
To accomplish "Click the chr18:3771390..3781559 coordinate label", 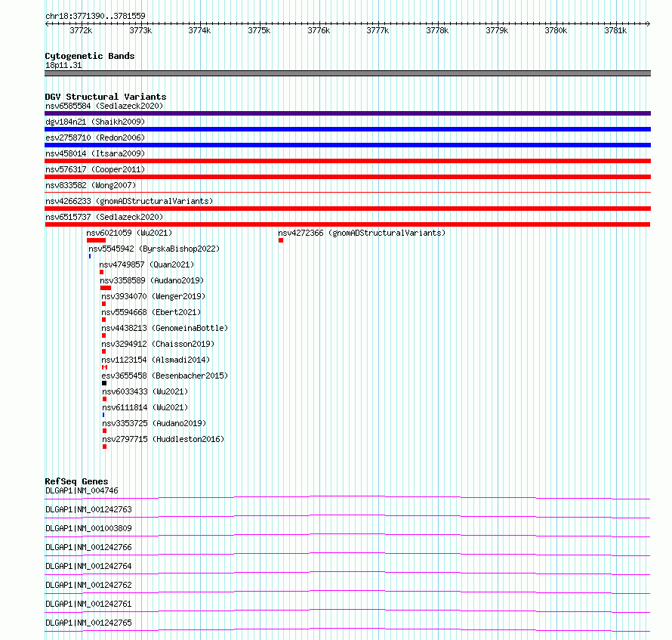I will (95, 16).
